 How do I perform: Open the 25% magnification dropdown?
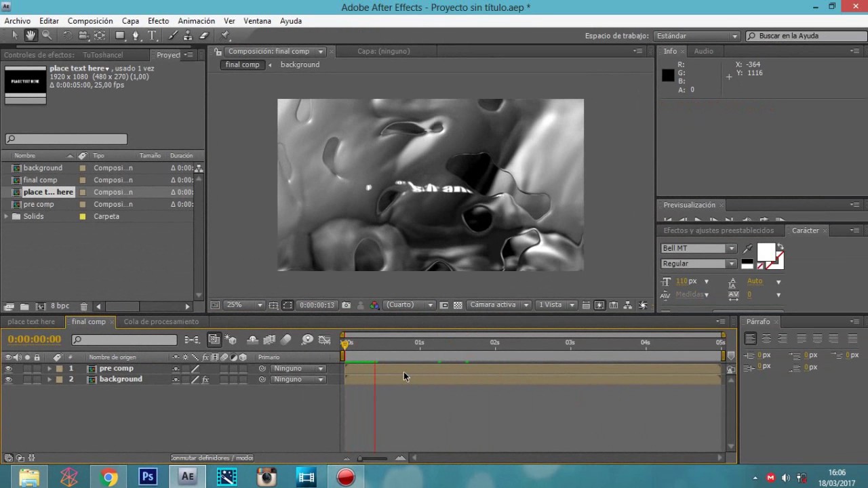244,305
